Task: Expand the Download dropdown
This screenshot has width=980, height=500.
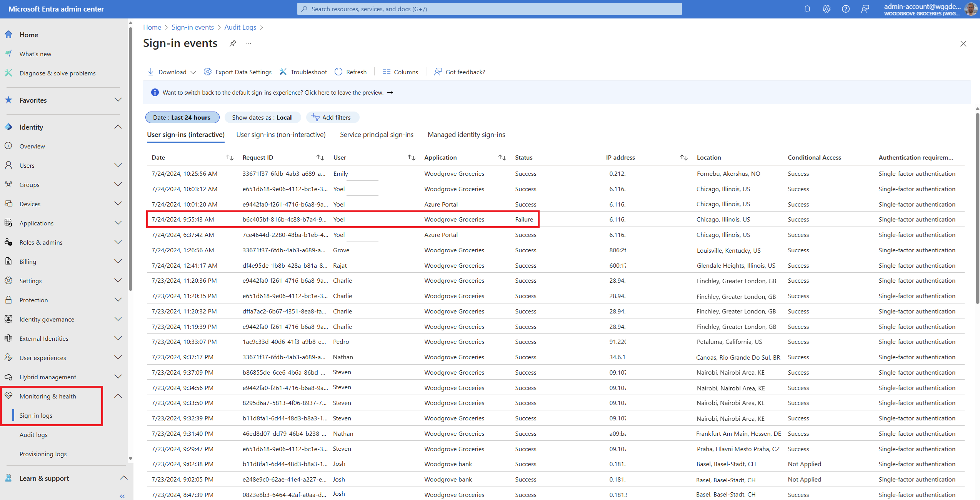Action: [x=193, y=72]
